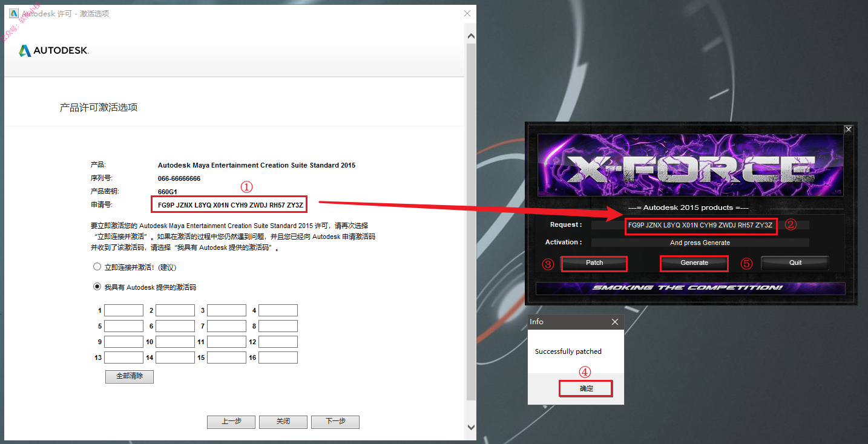The height and width of the screenshot is (444, 868).
Task: Click the scroll down arrow in the Autodesk window
Action: pyautogui.click(x=471, y=427)
